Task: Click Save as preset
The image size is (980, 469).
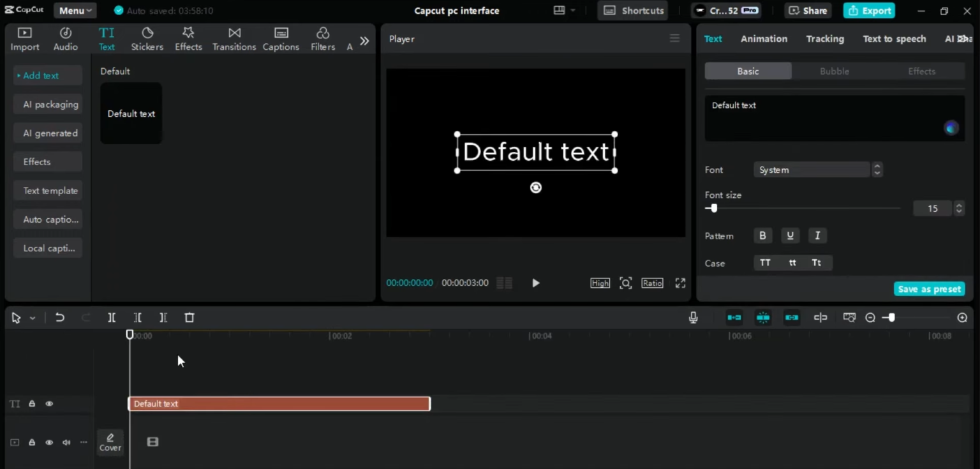Action: pos(930,289)
